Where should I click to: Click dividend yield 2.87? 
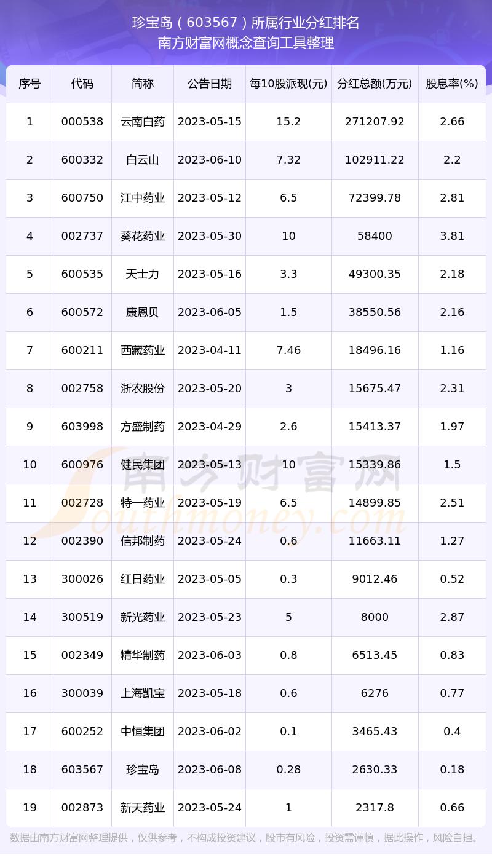coord(452,617)
